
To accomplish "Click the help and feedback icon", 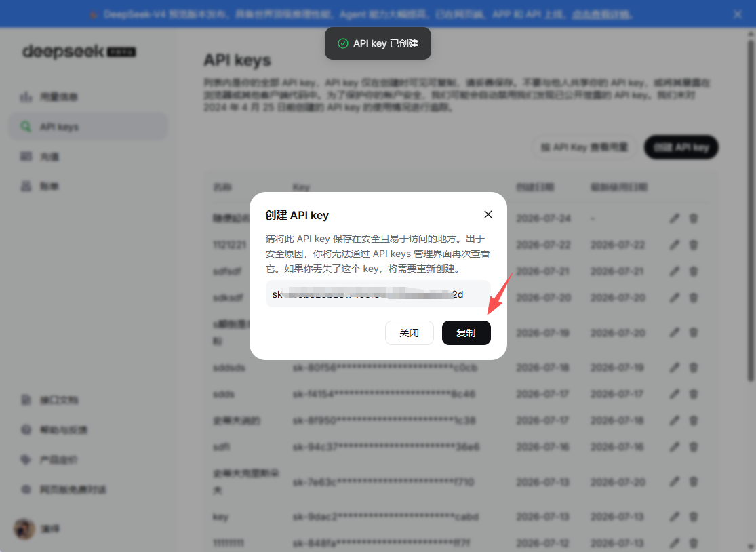I will point(26,429).
